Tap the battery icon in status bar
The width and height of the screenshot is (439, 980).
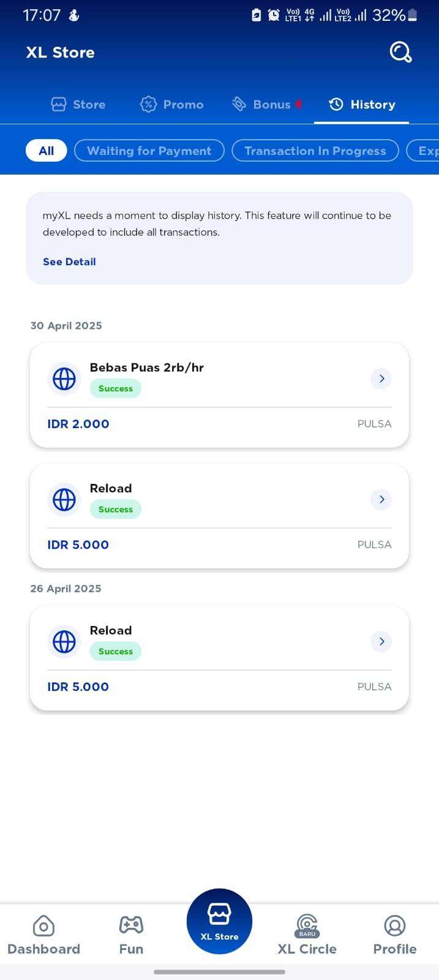click(x=413, y=15)
